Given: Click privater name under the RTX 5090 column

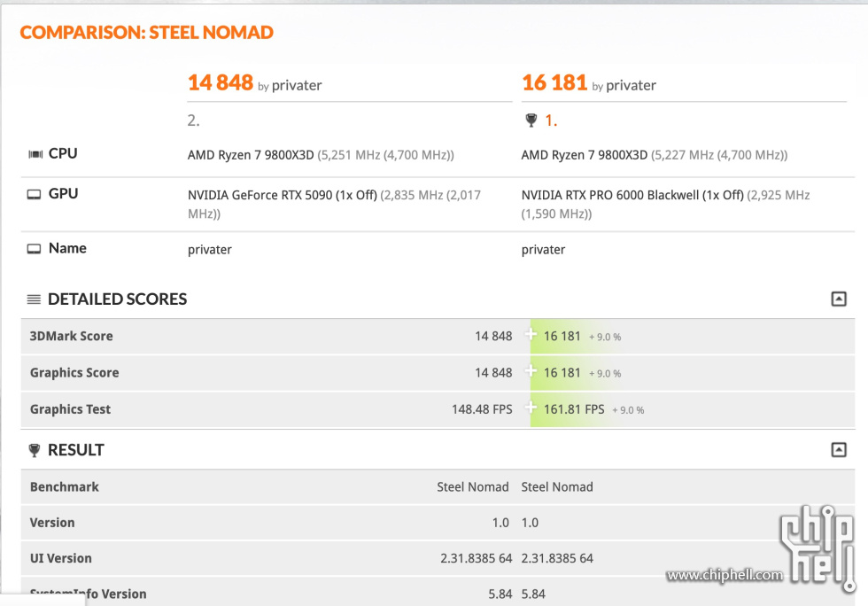Looking at the screenshot, I should (210, 250).
